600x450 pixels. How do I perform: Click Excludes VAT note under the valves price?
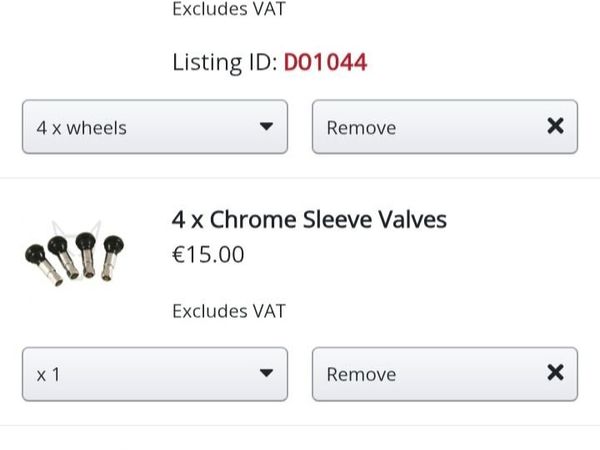click(229, 311)
